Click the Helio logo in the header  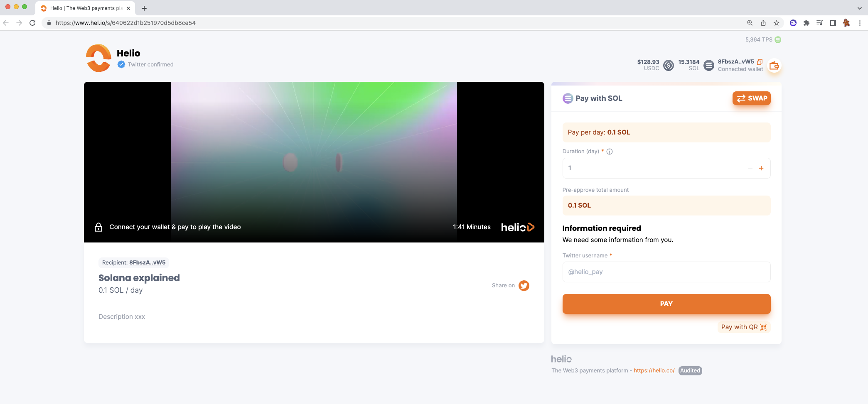pyautogui.click(x=98, y=58)
